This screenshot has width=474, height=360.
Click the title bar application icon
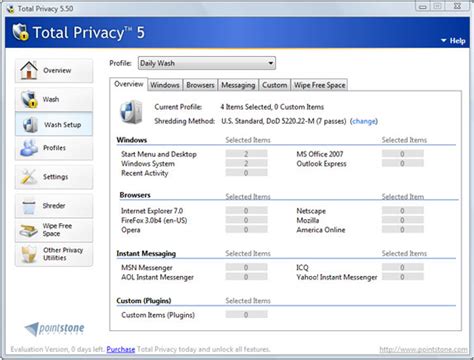click(x=11, y=9)
